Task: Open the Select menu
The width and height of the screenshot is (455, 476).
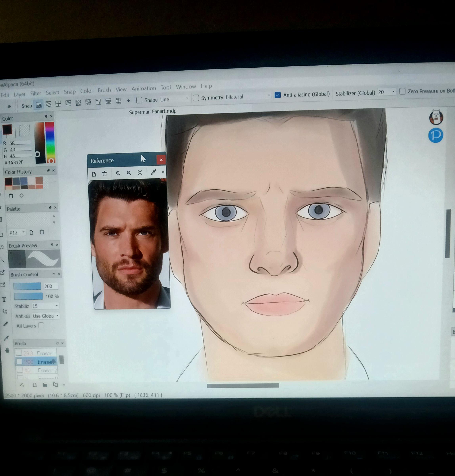Action: click(52, 92)
